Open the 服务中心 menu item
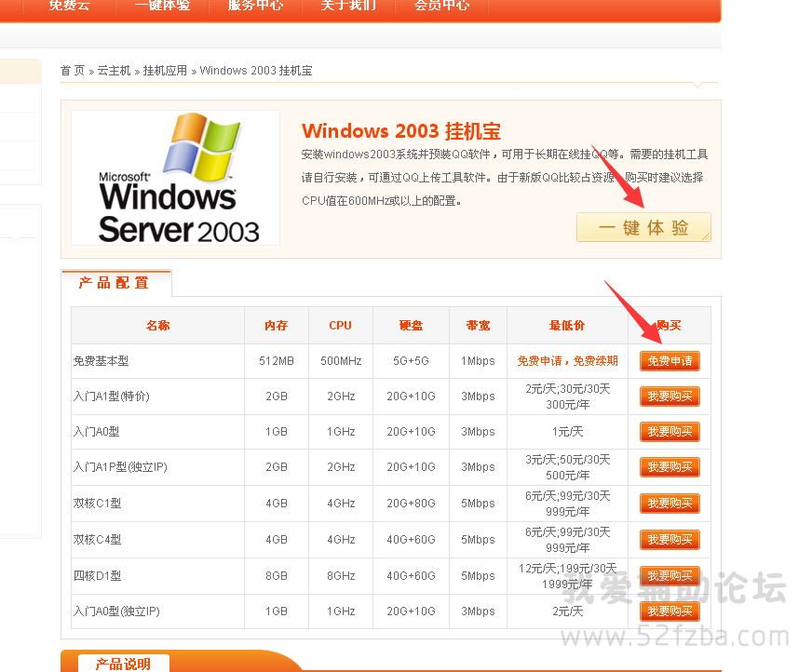This screenshot has width=812, height=672. click(x=256, y=6)
